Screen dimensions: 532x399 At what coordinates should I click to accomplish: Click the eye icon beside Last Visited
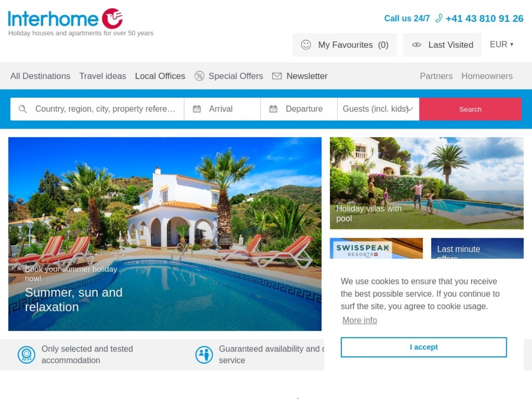416,45
